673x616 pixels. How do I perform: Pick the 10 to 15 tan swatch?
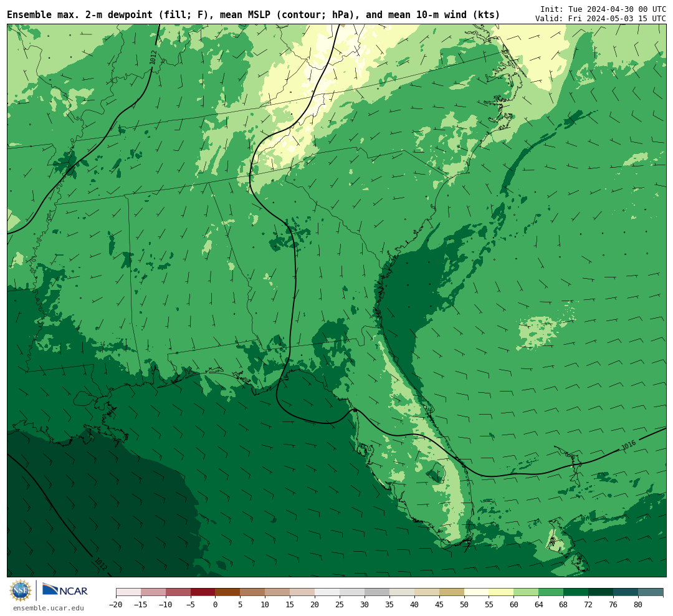pos(278,592)
